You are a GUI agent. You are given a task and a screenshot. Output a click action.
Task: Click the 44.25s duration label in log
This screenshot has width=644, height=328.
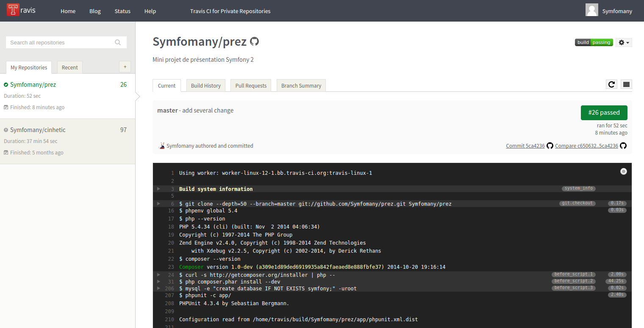tap(617, 281)
